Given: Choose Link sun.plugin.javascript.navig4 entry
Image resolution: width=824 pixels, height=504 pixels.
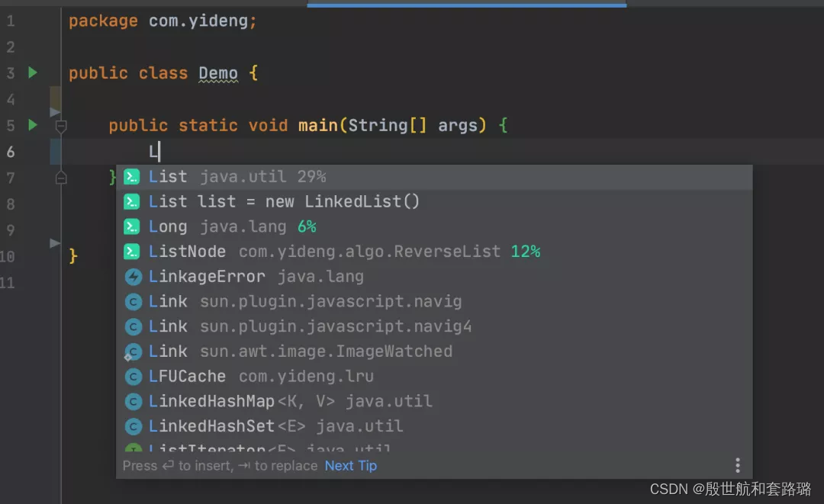Looking at the screenshot, I should (x=434, y=326).
